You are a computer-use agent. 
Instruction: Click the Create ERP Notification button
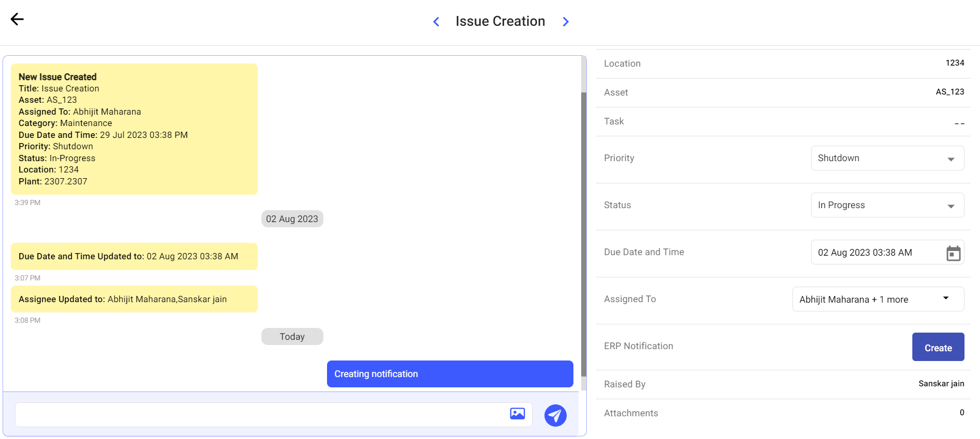[x=938, y=347]
